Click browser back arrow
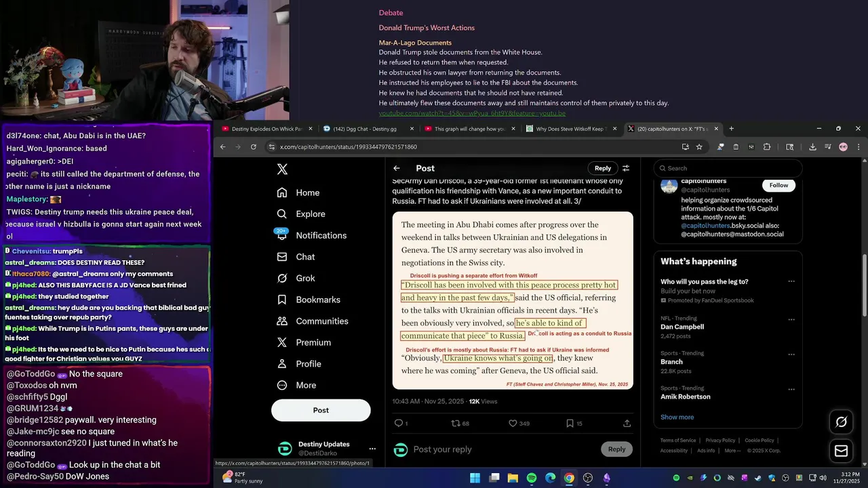Image resolution: width=868 pixels, height=488 pixels. tap(222, 147)
